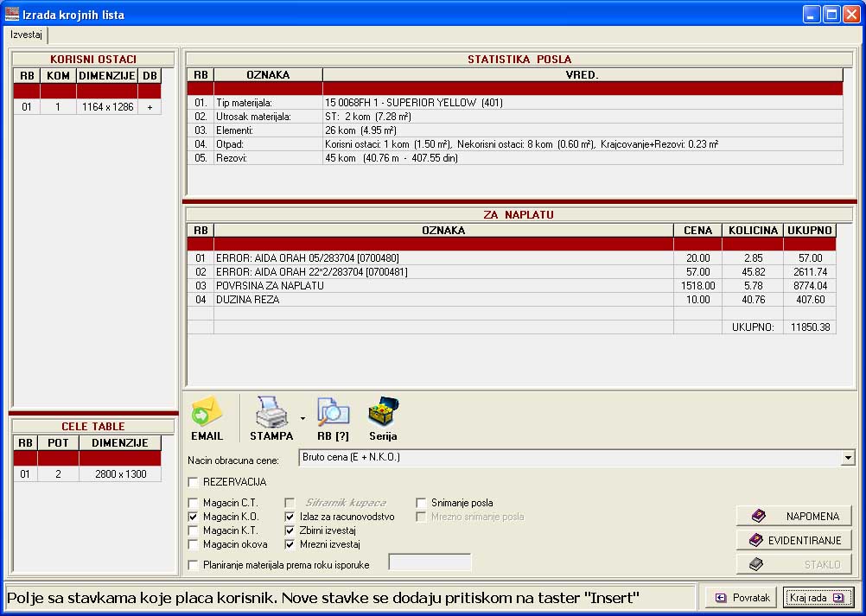The height and width of the screenshot is (616, 866).
Task: Click the input field beside Planiranje materijala
Action: point(430,563)
